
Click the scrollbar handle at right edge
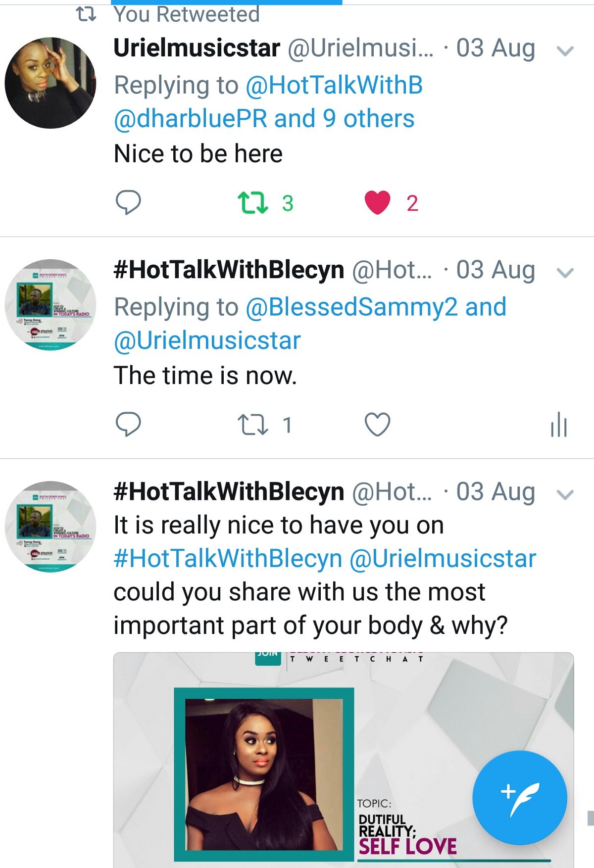coord(590,818)
